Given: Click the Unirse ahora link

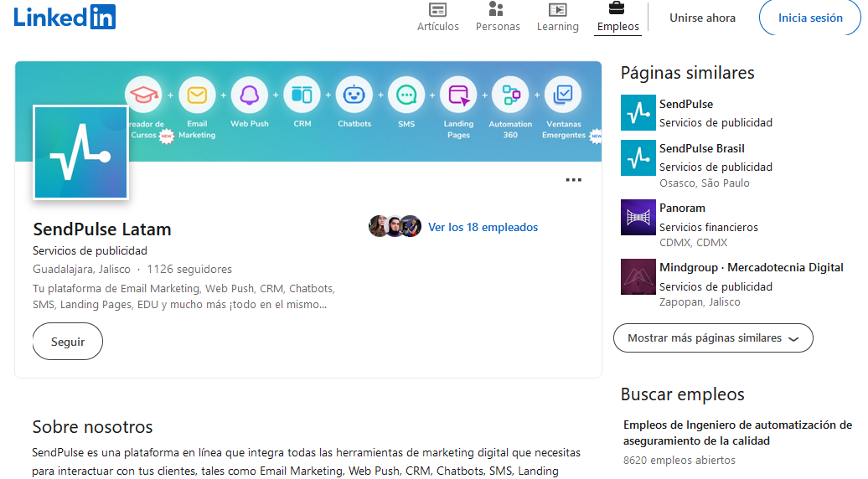Looking at the screenshot, I should pyautogui.click(x=702, y=18).
